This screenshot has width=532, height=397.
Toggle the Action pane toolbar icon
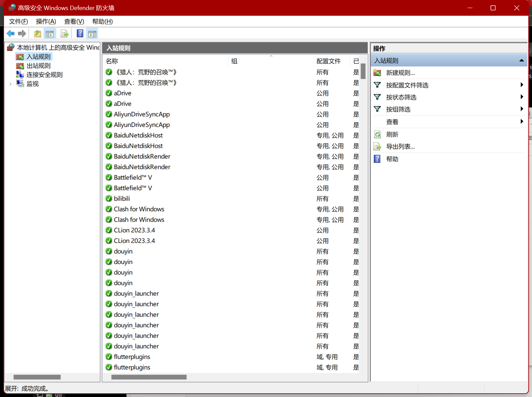pyautogui.click(x=92, y=33)
